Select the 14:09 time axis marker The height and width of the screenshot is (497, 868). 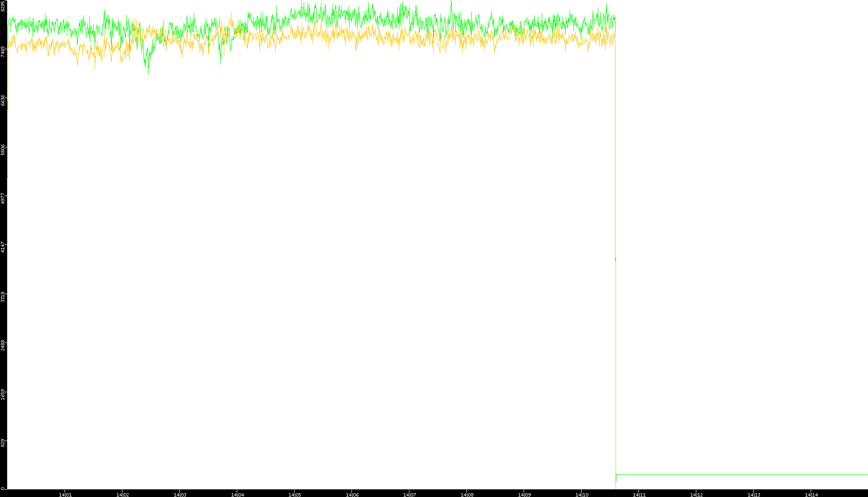pos(524,495)
